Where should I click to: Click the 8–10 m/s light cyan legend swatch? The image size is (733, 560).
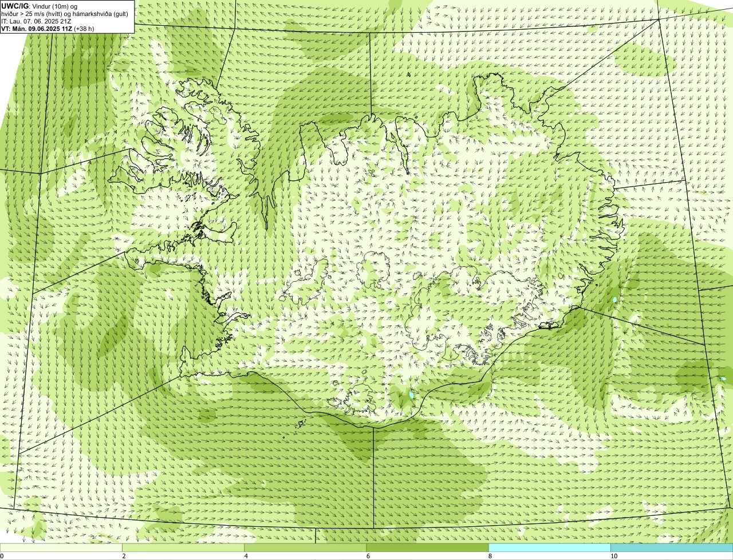[x=550, y=548]
